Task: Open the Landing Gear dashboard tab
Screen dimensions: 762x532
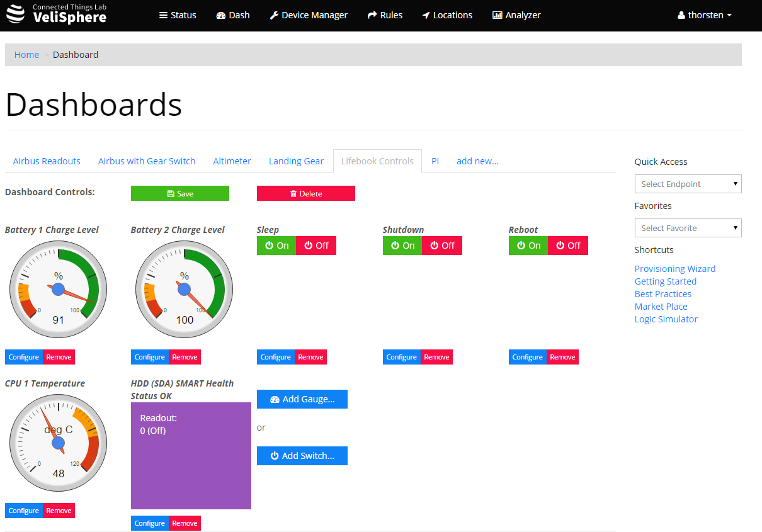Action: point(296,161)
